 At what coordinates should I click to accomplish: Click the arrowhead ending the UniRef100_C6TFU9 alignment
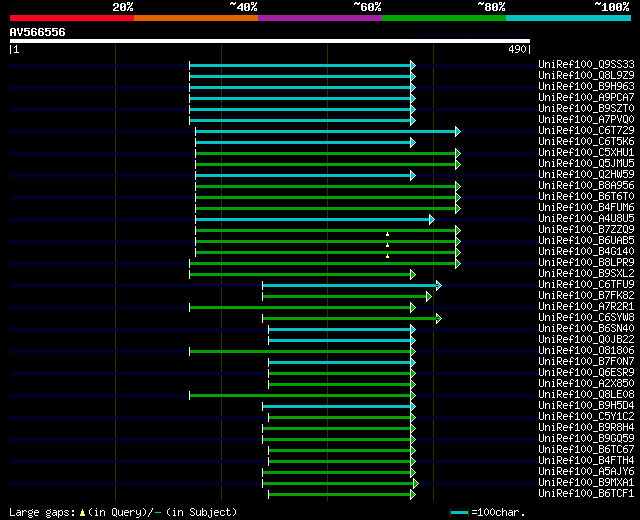click(439, 285)
